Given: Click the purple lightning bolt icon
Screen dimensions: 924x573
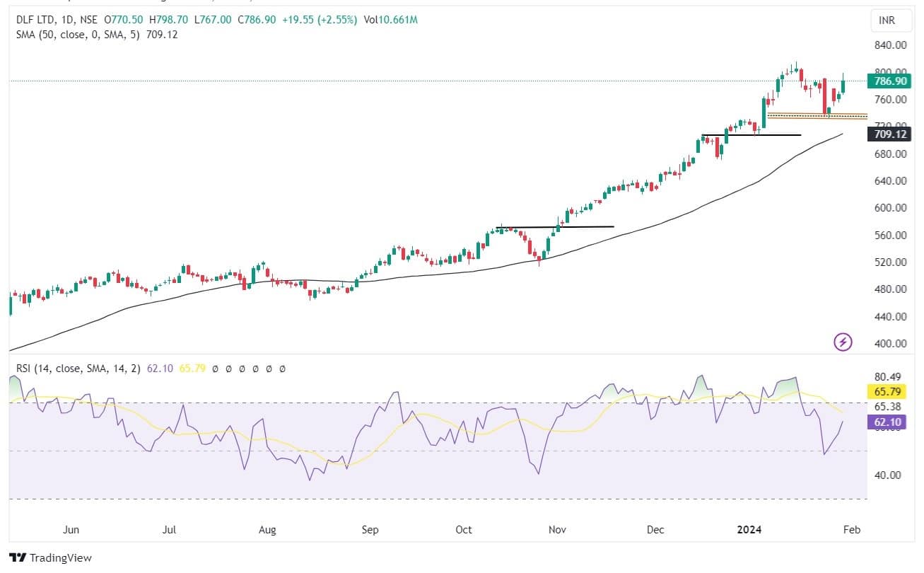Looking at the screenshot, I should click(x=843, y=343).
